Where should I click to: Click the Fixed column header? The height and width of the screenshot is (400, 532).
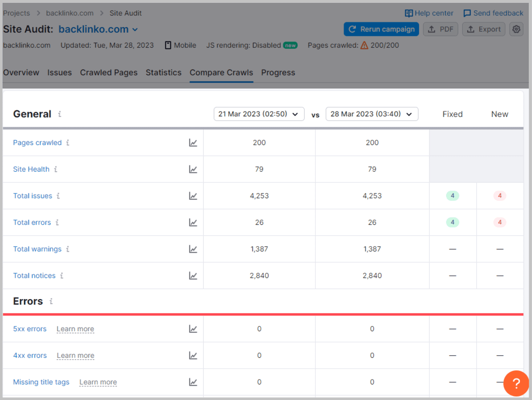pos(453,114)
